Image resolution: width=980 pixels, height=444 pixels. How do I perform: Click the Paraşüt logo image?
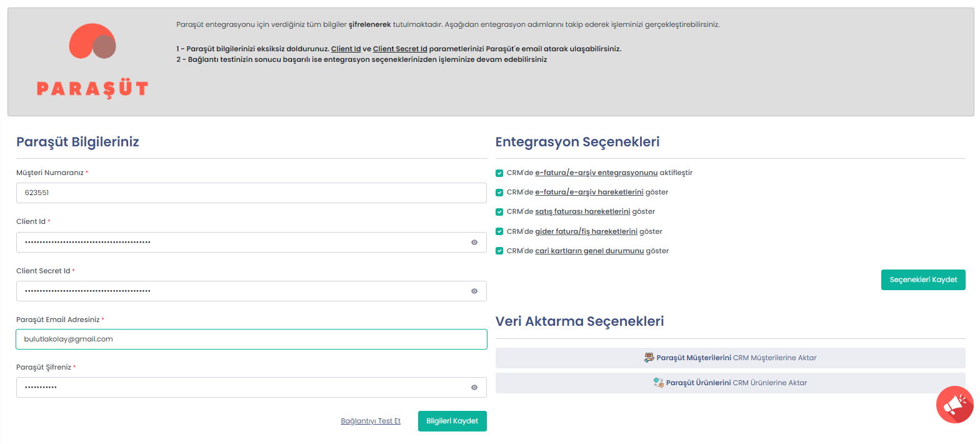click(x=92, y=61)
